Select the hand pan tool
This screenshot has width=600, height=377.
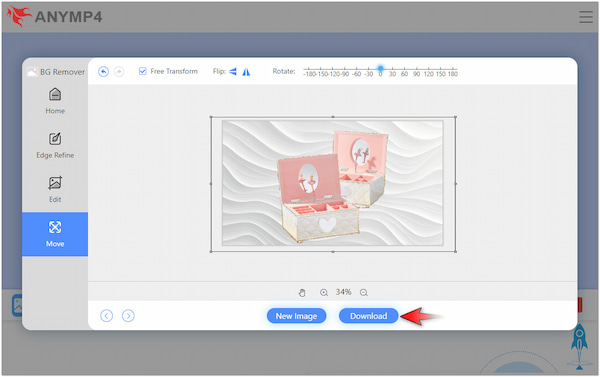click(302, 293)
